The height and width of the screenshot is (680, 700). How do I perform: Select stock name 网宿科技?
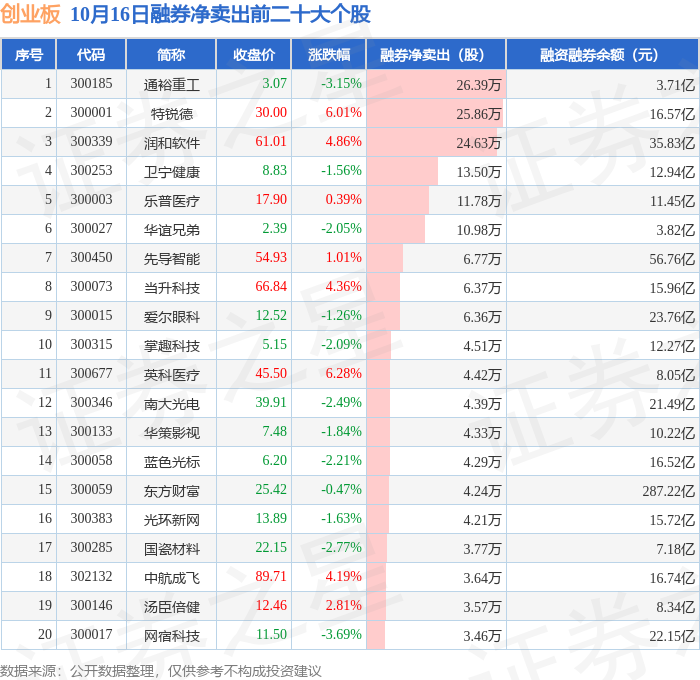pos(171,636)
